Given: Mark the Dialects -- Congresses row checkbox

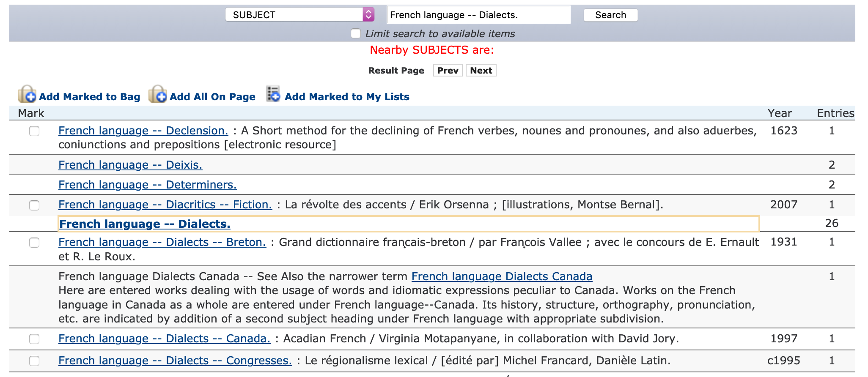Looking at the screenshot, I should 34,361.
